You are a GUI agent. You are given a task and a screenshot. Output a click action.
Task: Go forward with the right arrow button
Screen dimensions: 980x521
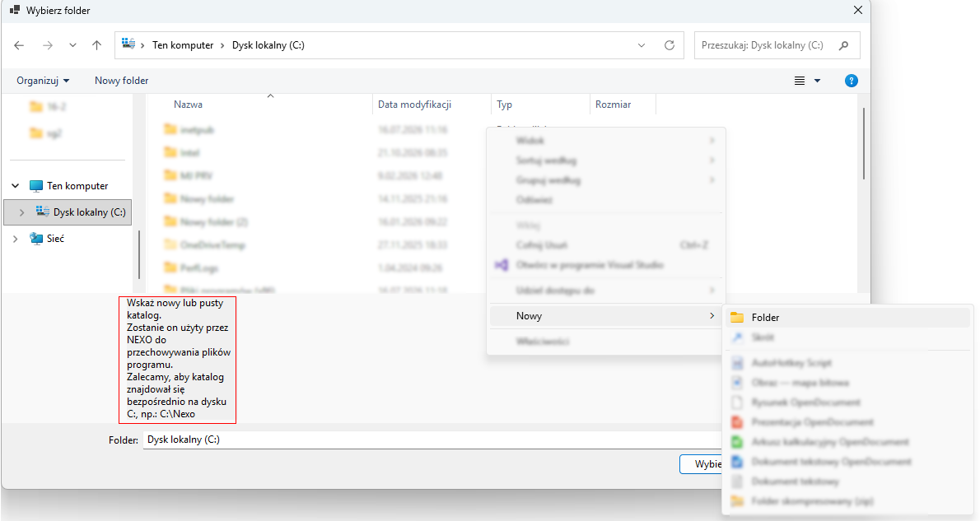click(x=48, y=45)
